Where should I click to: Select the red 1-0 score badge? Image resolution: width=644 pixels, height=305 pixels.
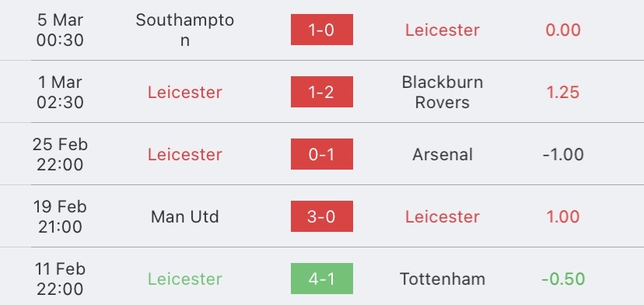click(x=321, y=30)
